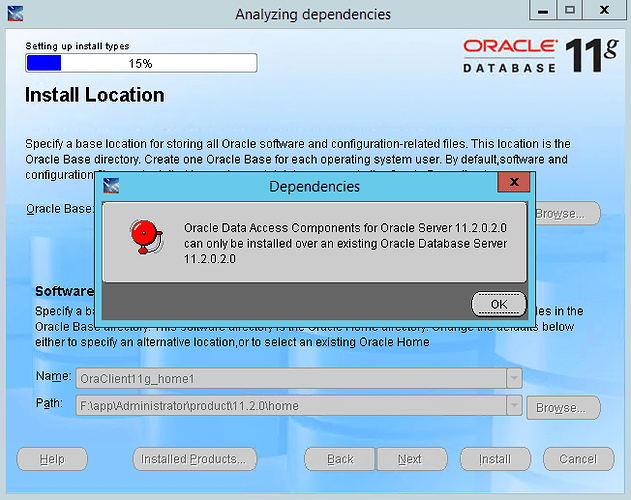Browse for the software Path
This screenshot has height=500, width=631.
[x=563, y=408]
